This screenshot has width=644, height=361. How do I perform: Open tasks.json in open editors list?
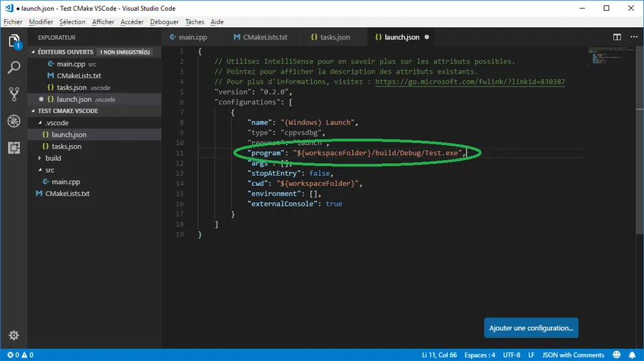94,87
